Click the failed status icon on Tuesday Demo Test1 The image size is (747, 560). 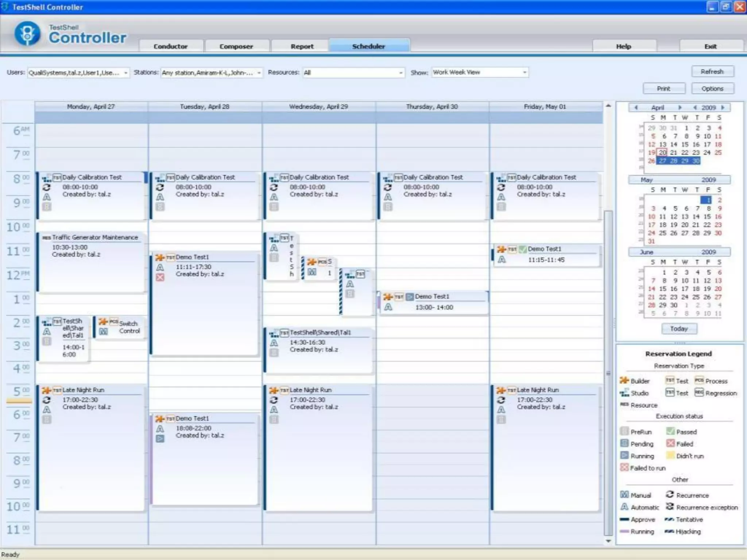click(x=160, y=277)
